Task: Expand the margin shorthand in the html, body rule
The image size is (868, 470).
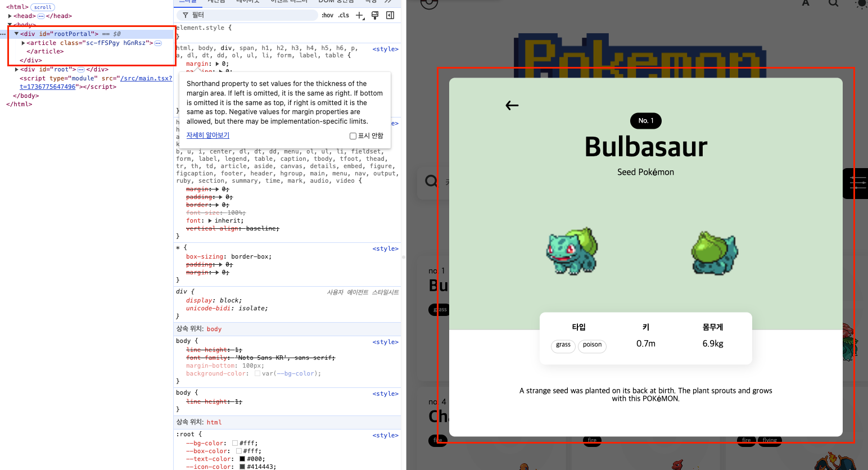Action: pyautogui.click(x=218, y=64)
